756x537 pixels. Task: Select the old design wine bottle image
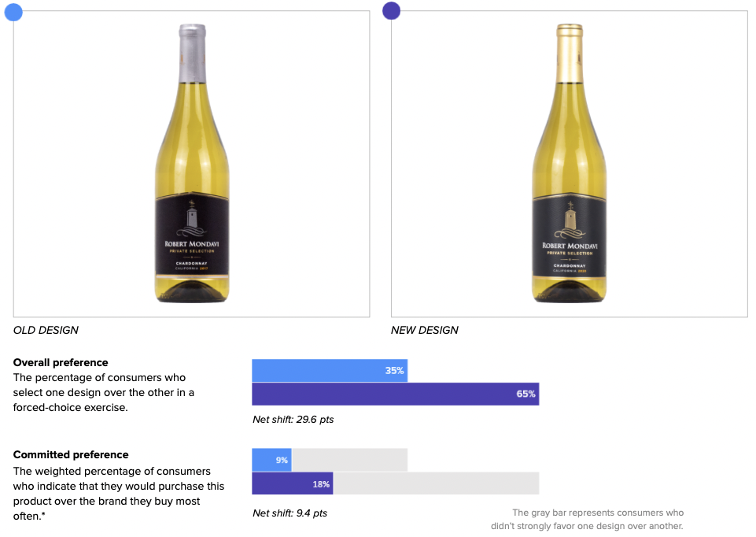(192, 164)
